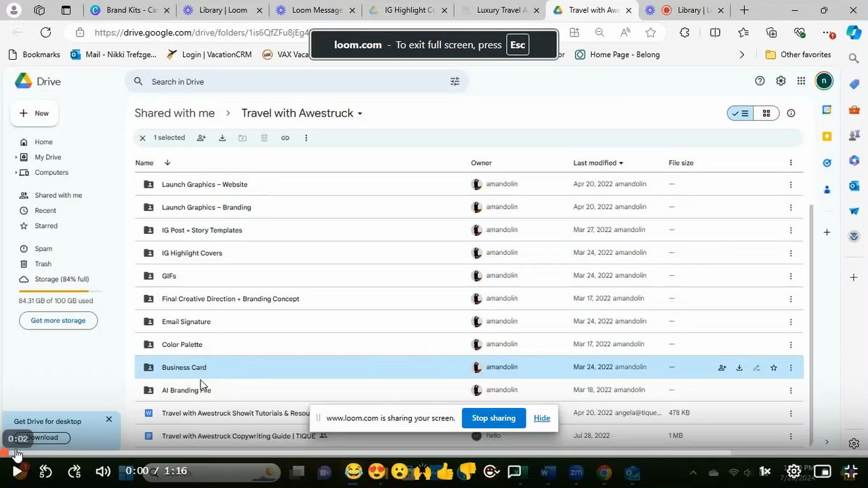Click the video progress bar
The height and width of the screenshot is (488, 868).
pyautogui.click(x=434, y=453)
